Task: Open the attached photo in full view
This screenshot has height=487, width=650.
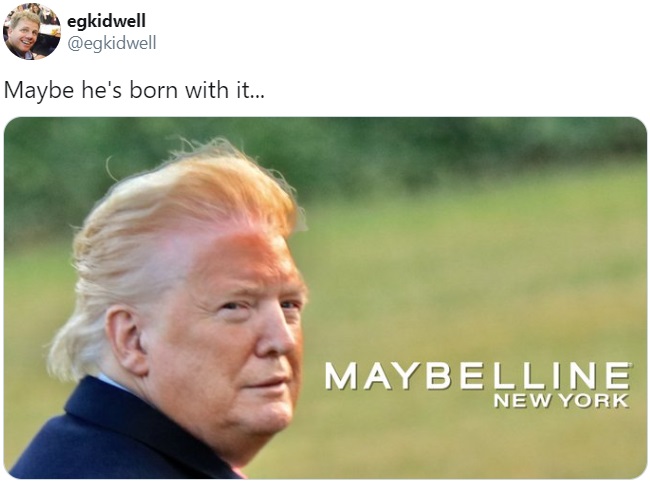Action: click(x=325, y=298)
